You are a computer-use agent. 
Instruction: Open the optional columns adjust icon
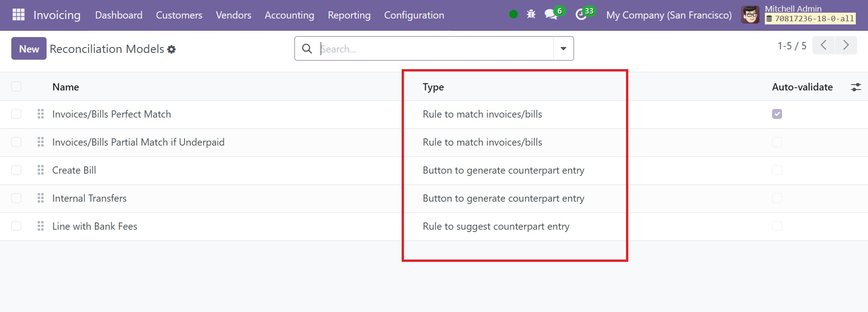[x=856, y=87]
